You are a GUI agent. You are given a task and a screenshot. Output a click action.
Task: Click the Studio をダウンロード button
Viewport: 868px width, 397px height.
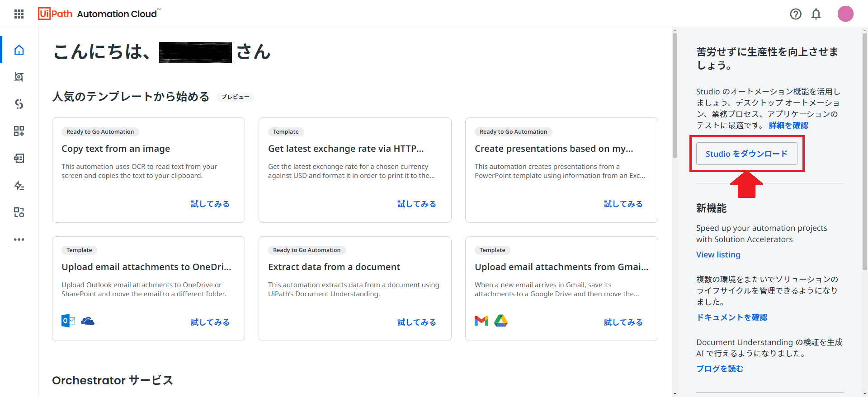coord(747,154)
